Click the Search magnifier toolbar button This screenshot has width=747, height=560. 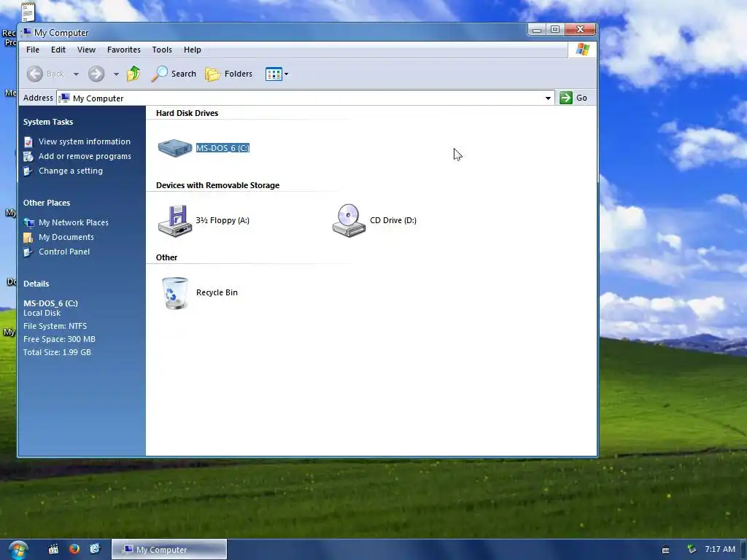(174, 74)
